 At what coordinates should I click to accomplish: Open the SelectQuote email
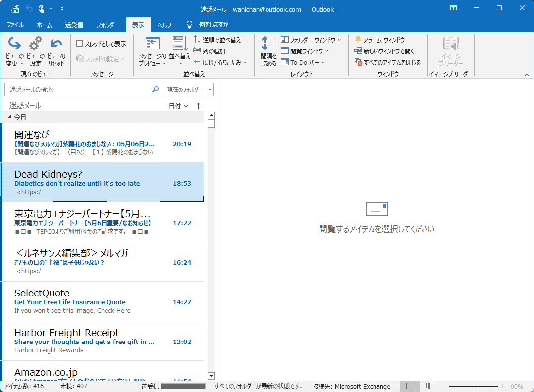click(x=103, y=301)
